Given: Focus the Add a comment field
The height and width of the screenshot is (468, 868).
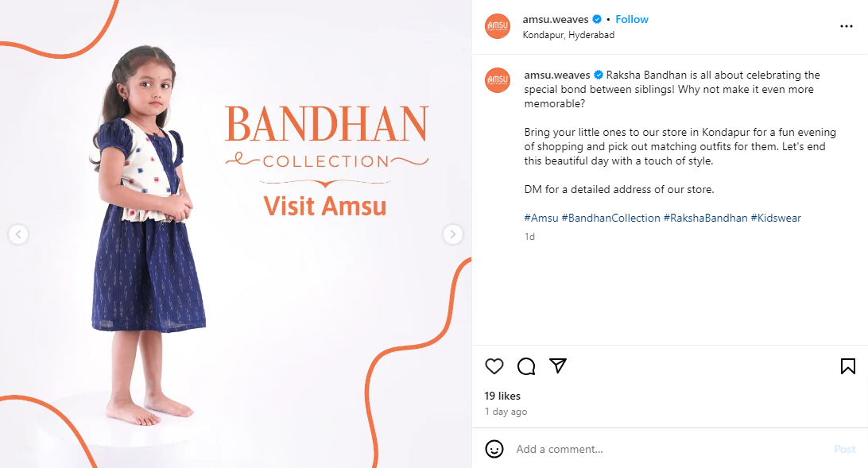Looking at the screenshot, I should point(670,449).
